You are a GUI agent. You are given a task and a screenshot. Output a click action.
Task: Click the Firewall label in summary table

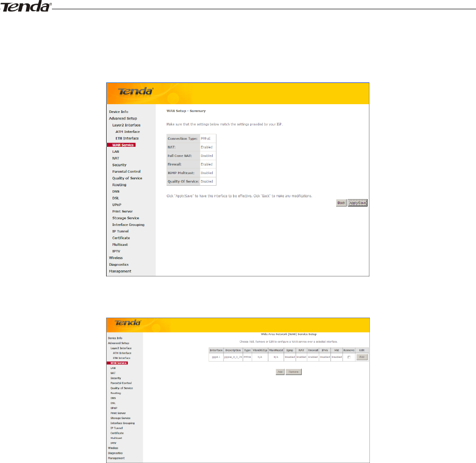[x=175, y=164]
